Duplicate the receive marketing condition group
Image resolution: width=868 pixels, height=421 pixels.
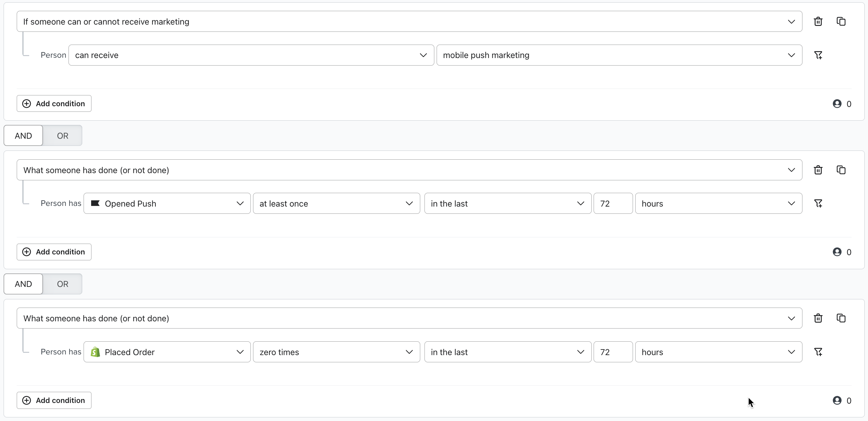pyautogui.click(x=841, y=22)
